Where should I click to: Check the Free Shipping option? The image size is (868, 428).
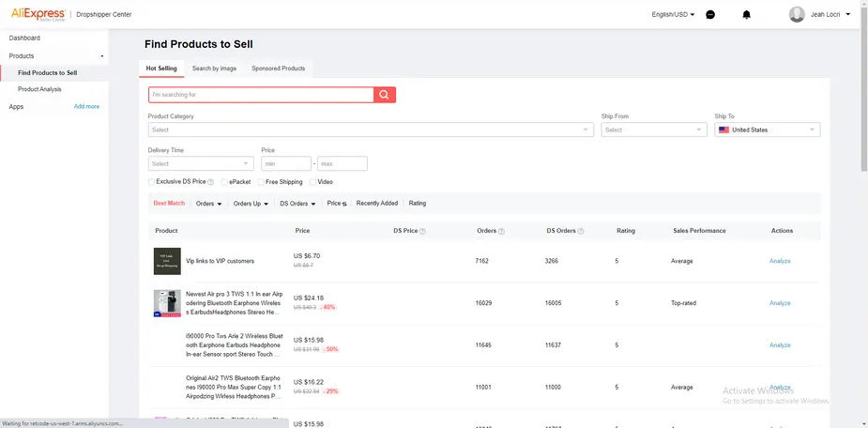pyautogui.click(x=261, y=181)
